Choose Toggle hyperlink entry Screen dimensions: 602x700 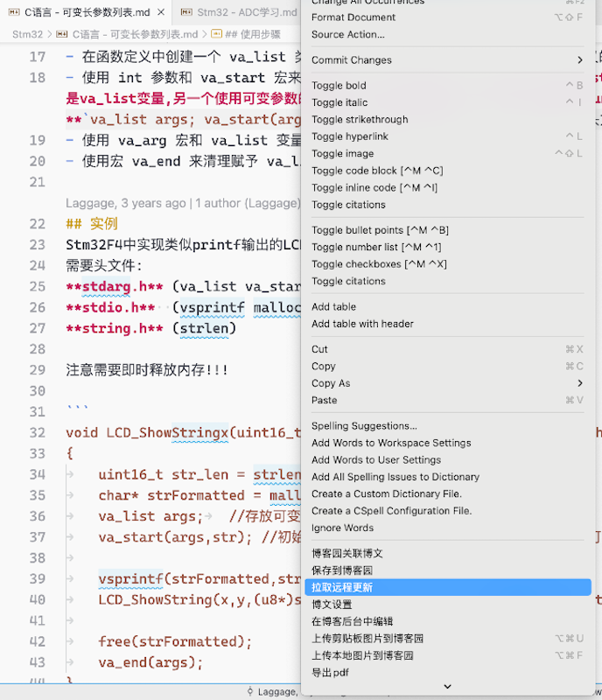click(x=447, y=136)
